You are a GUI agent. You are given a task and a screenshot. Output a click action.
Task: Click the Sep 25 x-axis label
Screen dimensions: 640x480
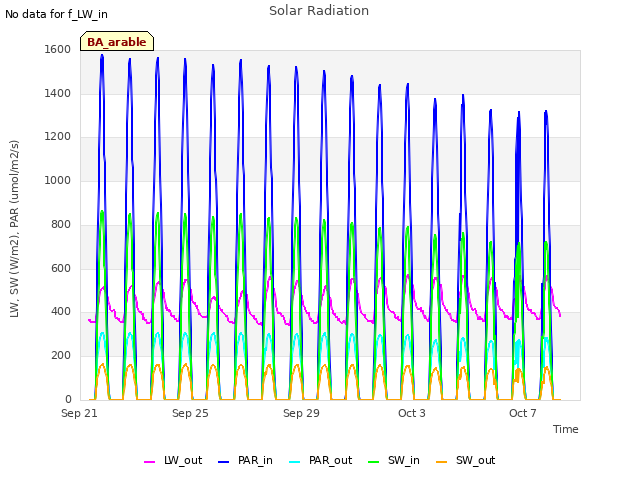point(190,413)
